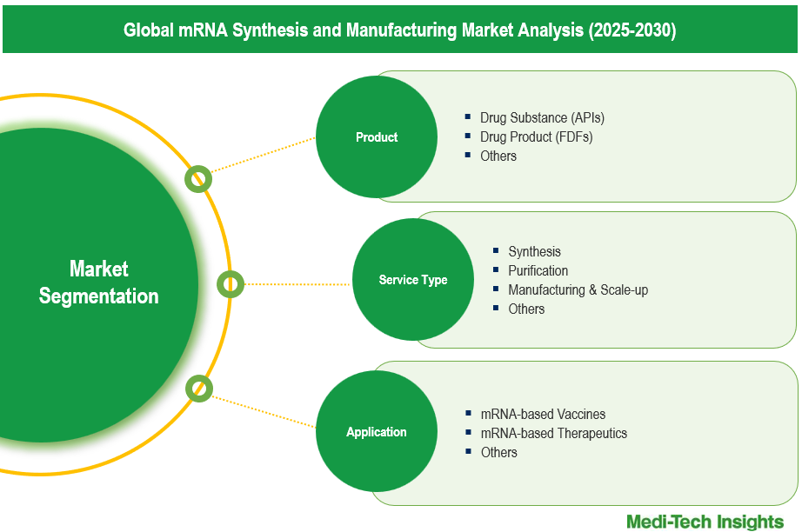Click the Product green circle

tap(377, 137)
